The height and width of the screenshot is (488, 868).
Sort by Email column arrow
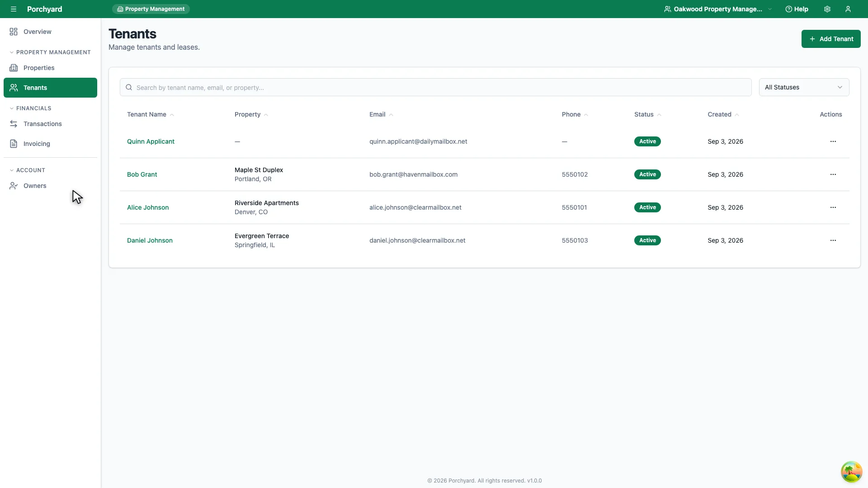[x=391, y=115]
